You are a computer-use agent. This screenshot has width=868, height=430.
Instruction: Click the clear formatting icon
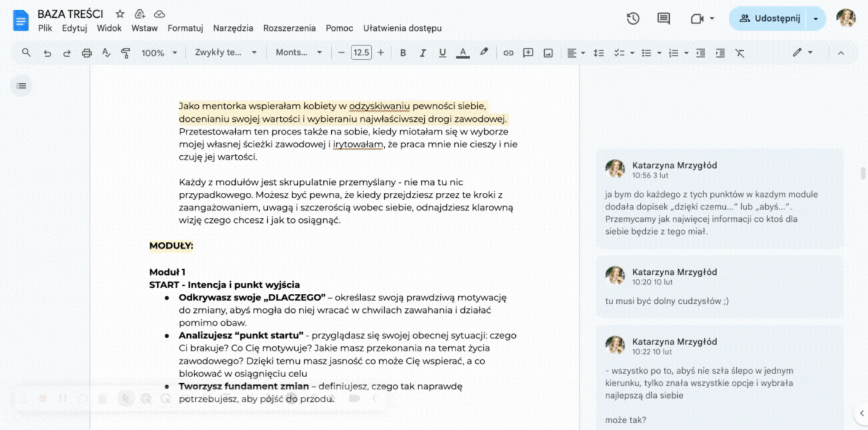pyautogui.click(x=740, y=53)
